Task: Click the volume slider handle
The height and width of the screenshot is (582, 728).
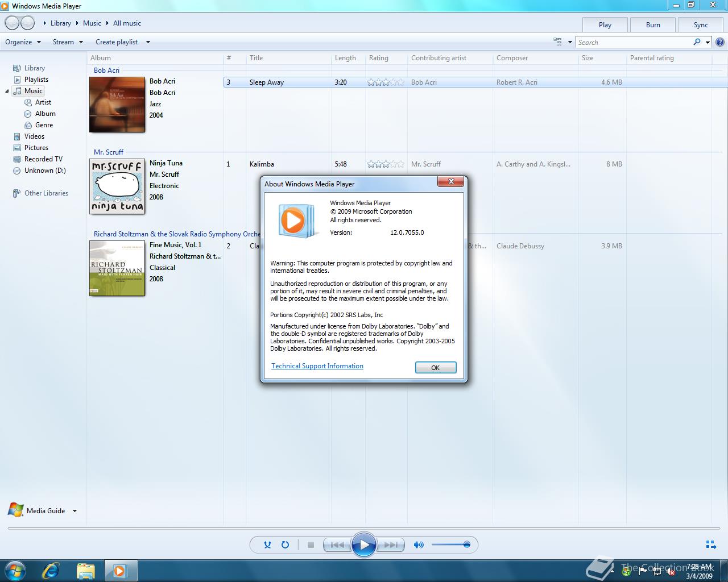Action: click(467, 544)
